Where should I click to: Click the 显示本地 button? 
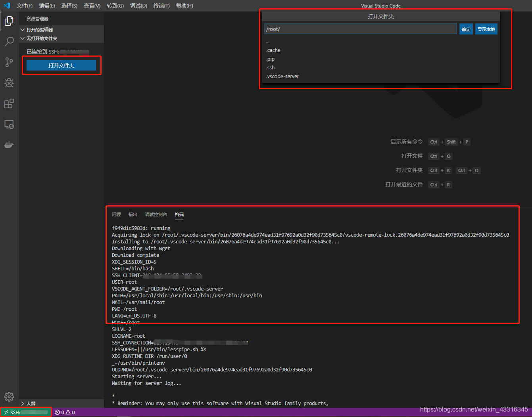(486, 29)
